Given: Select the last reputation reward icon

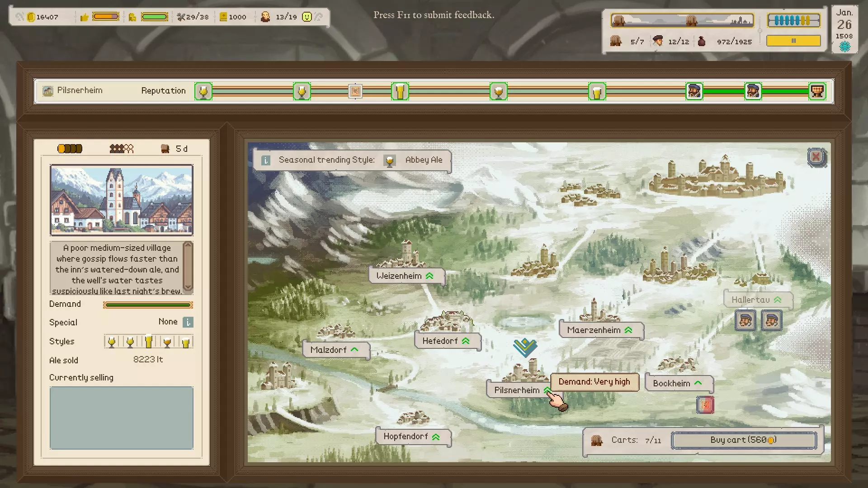Looking at the screenshot, I should point(817,91).
